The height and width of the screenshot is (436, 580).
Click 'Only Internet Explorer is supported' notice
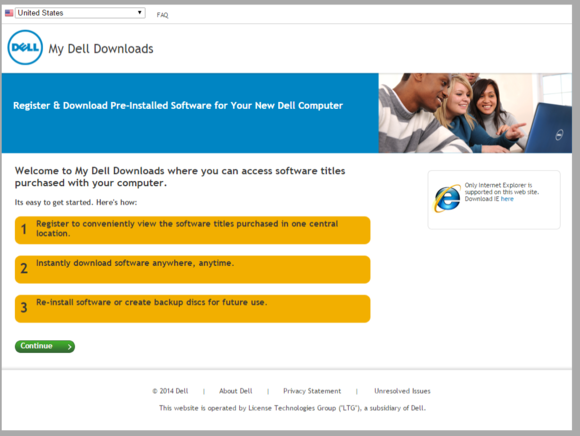tap(502, 192)
